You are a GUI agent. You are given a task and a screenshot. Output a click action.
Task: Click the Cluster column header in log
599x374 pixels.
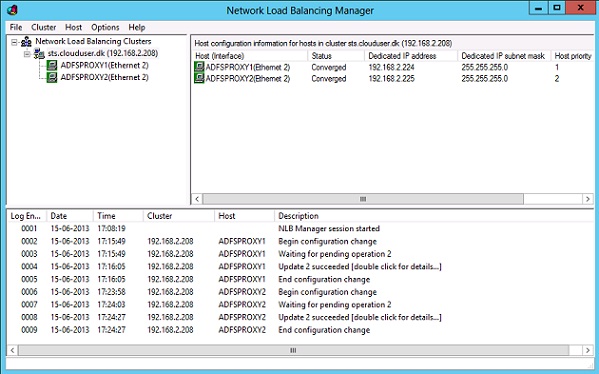pos(179,216)
